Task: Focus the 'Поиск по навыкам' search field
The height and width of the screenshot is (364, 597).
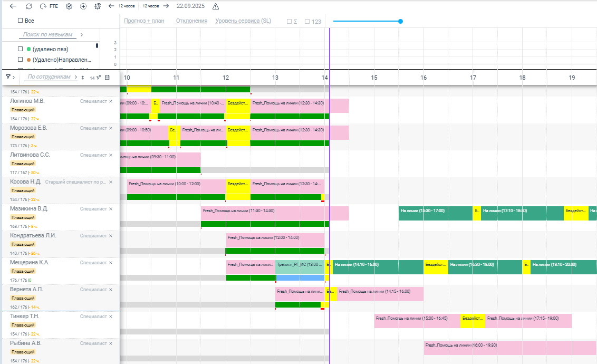Action: 47,35
